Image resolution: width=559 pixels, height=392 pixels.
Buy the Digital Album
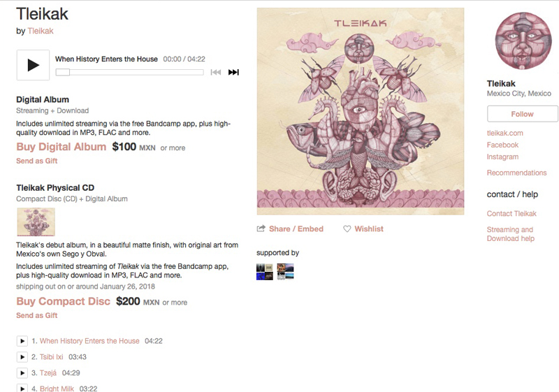click(61, 147)
